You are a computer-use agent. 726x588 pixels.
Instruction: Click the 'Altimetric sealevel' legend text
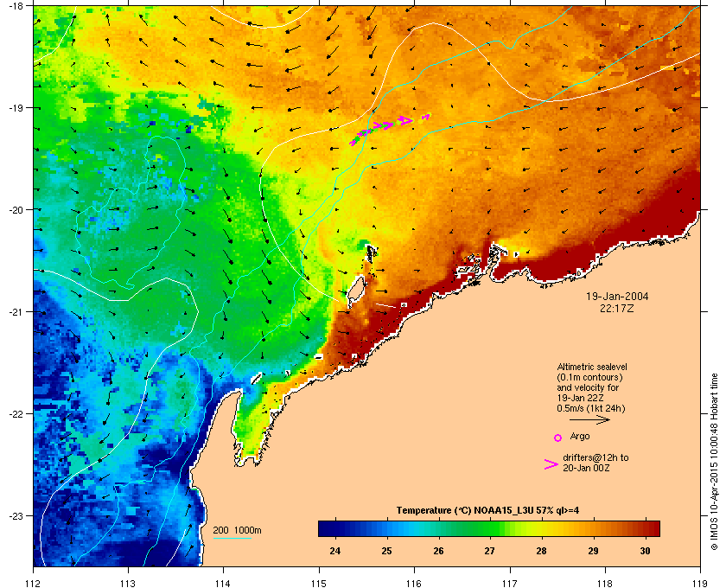point(592,367)
